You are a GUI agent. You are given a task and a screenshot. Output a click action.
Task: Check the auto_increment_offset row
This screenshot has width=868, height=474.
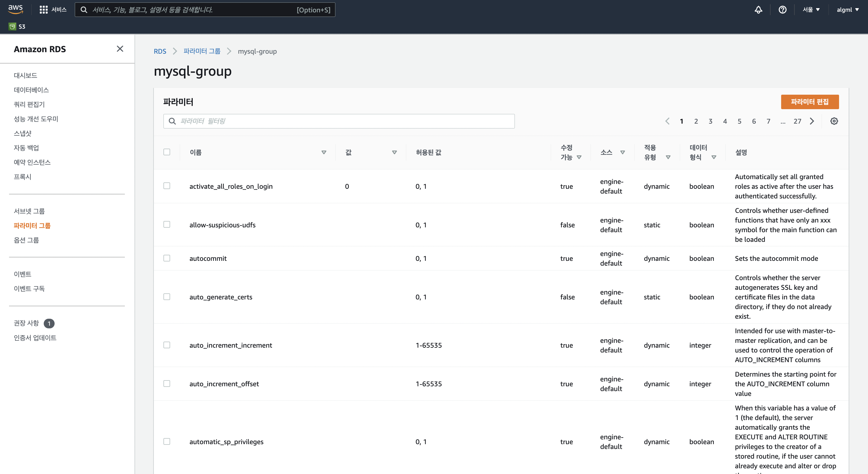167,383
